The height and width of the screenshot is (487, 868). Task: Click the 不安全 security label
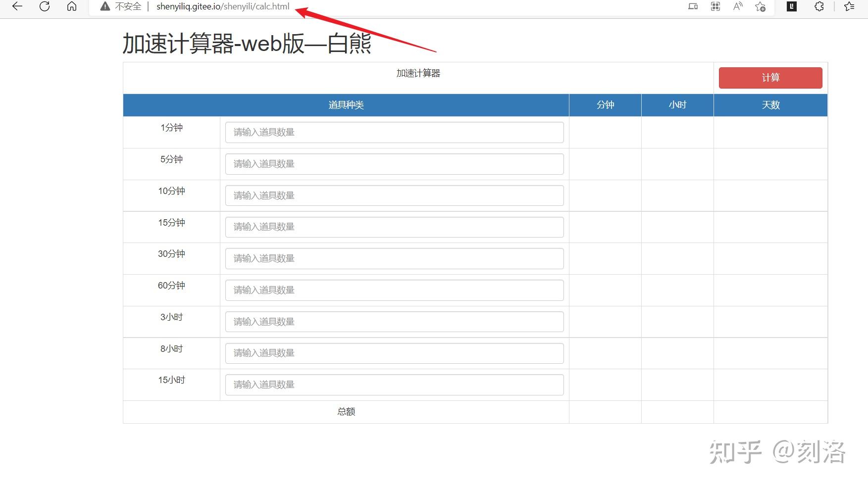click(x=128, y=6)
